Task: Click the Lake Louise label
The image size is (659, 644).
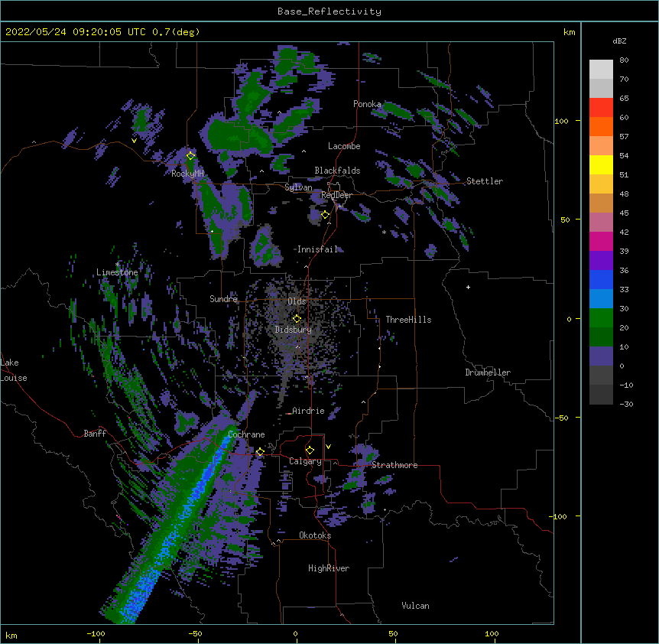Action: tap(14, 370)
